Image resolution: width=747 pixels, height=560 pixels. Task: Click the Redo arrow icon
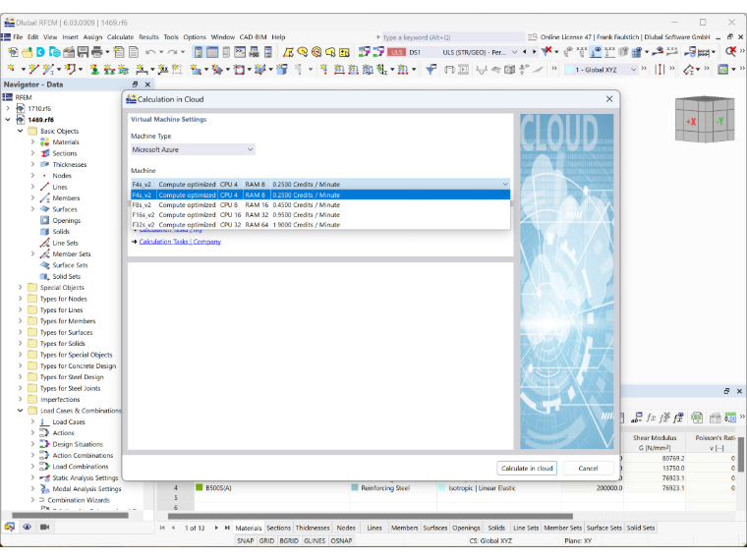pos(172,52)
